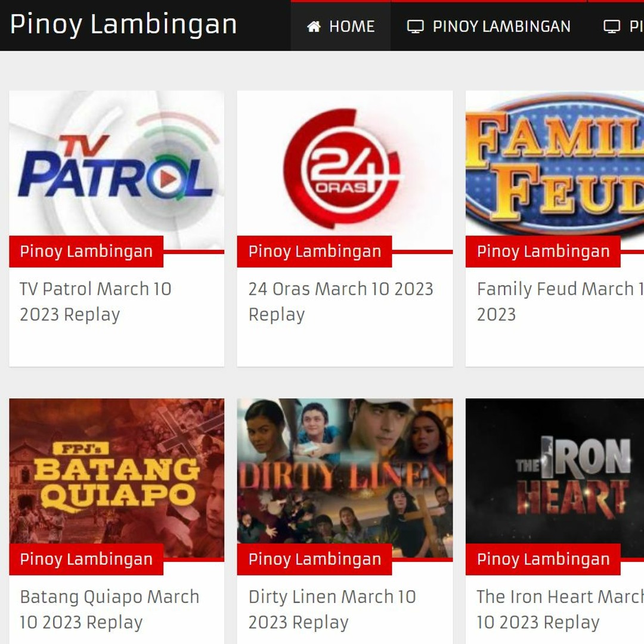Viewport: 644px width, 644px height.
Task: Click the partially visible monitor icon at right
Action: coord(612,27)
